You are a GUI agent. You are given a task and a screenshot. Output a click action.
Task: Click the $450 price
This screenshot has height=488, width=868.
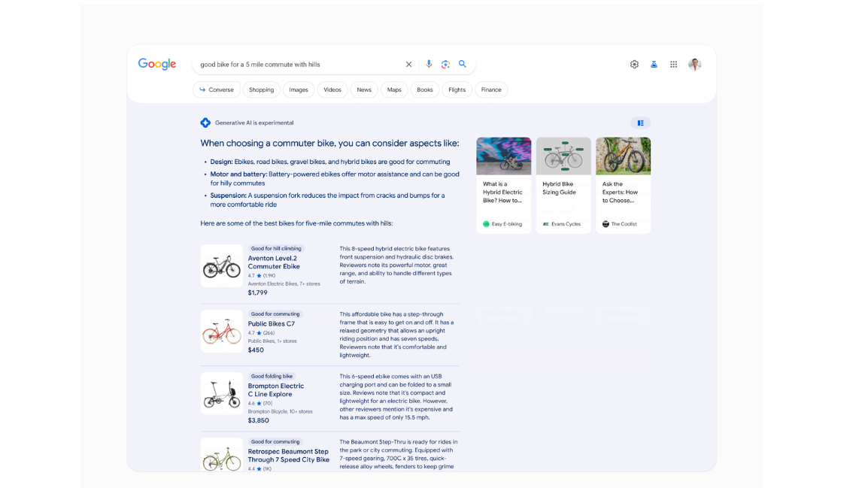(256, 350)
